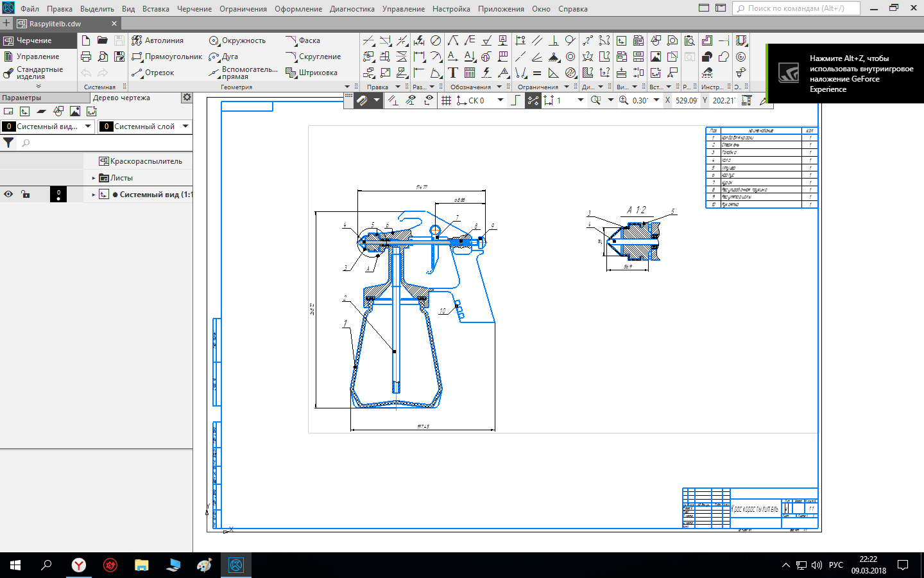The height and width of the screenshot is (578, 924).
Task: Switch to the Параметры tab
Action: 22,98
